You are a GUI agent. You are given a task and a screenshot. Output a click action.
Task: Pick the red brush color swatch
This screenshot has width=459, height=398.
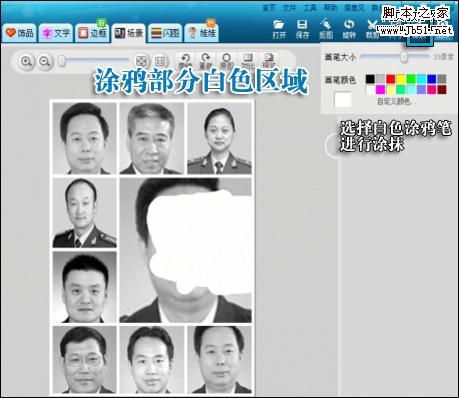point(391,79)
